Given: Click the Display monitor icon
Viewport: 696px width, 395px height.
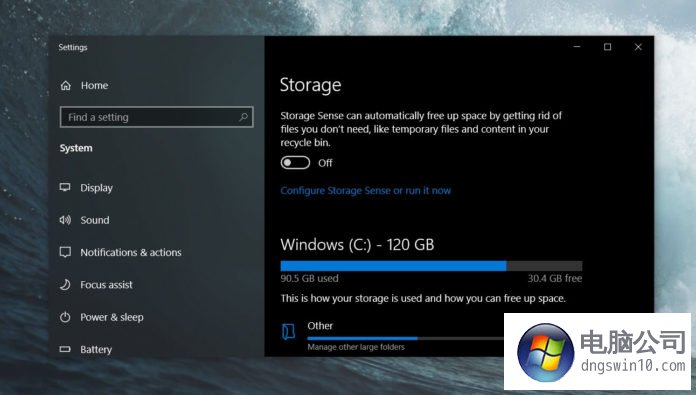Looking at the screenshot, I should tap(65, 187).
